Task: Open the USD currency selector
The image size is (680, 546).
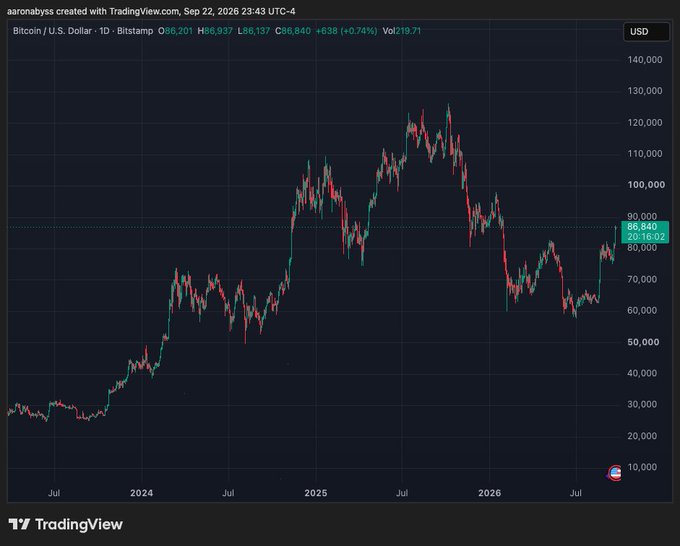Action: 646,32
